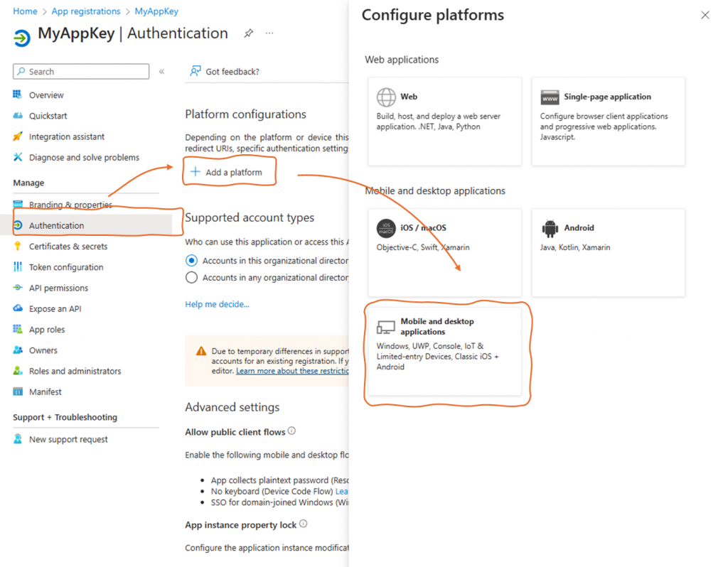This screenshot has width=728, height=567.
Task: Pick the Android robot icon
Action: (550, 228)
